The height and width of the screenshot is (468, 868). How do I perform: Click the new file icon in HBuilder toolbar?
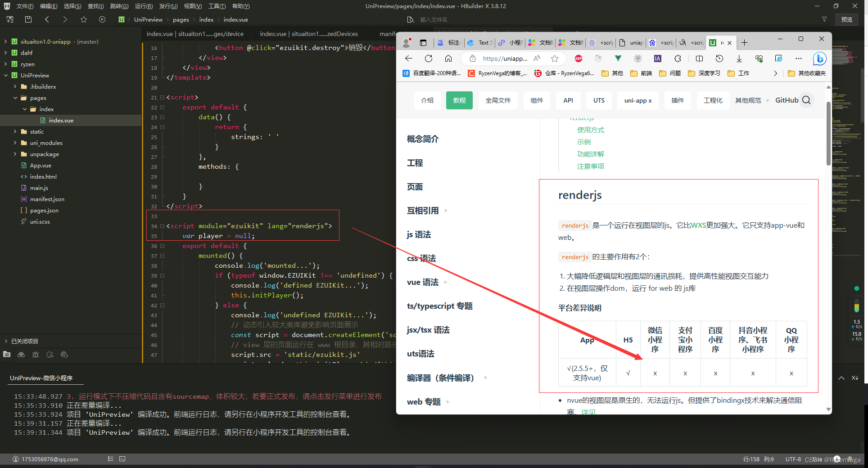pyautogui.click(x=10, y=19)
